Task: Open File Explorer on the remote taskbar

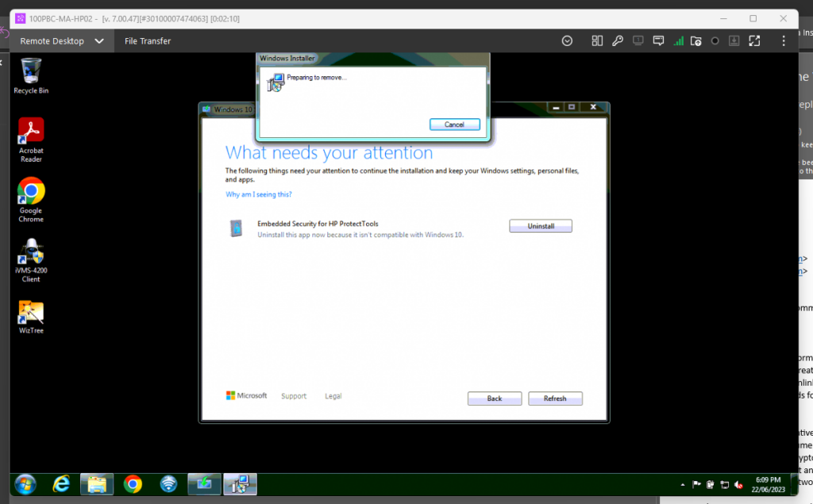Action: (97, 484)
